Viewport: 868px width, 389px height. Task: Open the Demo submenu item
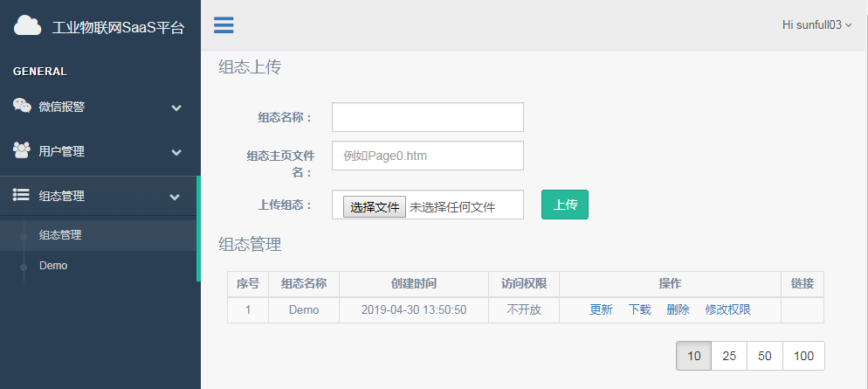[53, 266]
